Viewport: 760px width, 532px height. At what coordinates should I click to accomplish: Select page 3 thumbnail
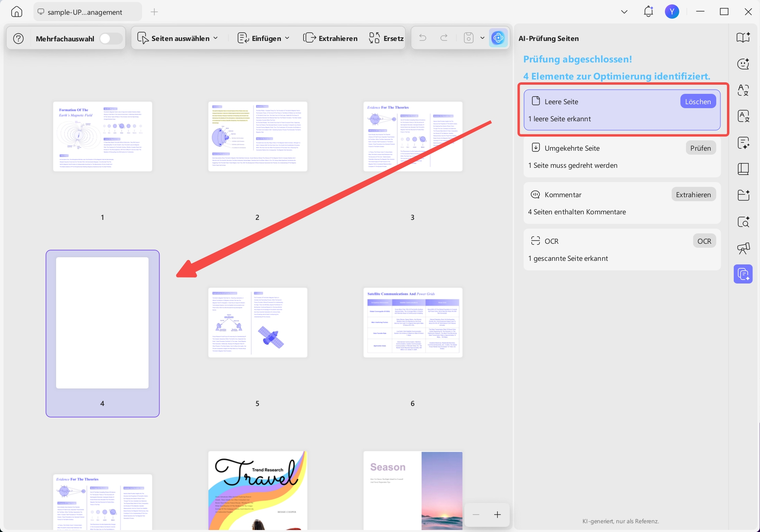click(413, 136)
